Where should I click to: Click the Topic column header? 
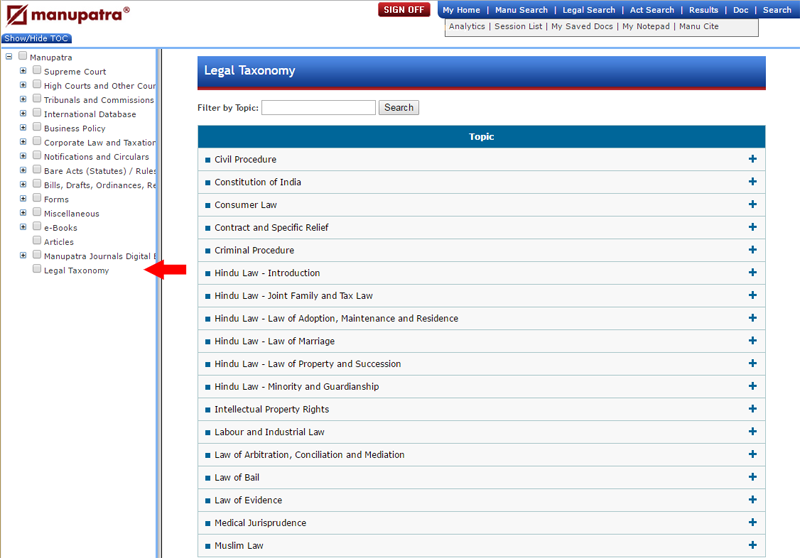[481, 137]
